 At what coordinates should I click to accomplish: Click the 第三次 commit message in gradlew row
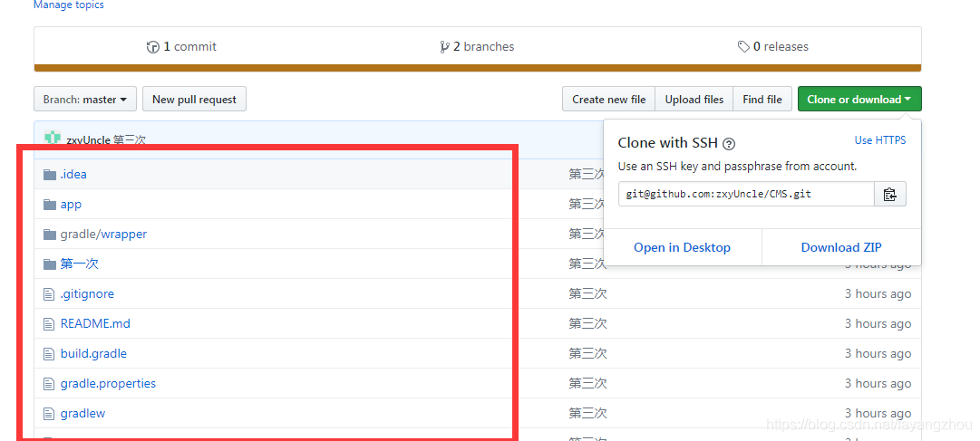[x=587, y=414]
